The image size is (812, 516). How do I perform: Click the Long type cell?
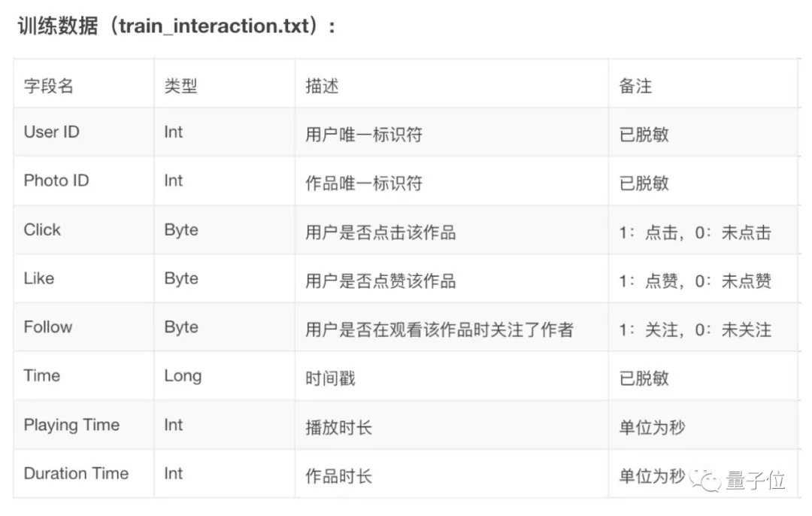pos(183,375)
